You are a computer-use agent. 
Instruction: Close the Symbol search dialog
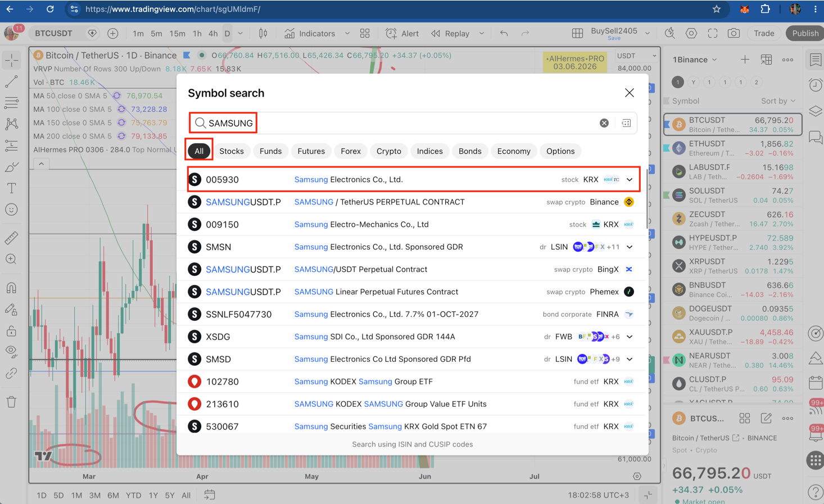coord(630,93)
